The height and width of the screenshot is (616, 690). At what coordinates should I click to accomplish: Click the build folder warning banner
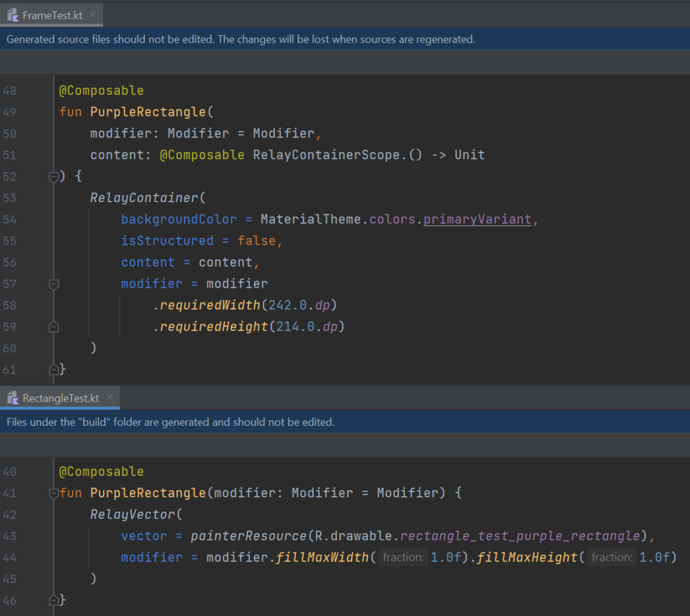[x=170, y=422]
